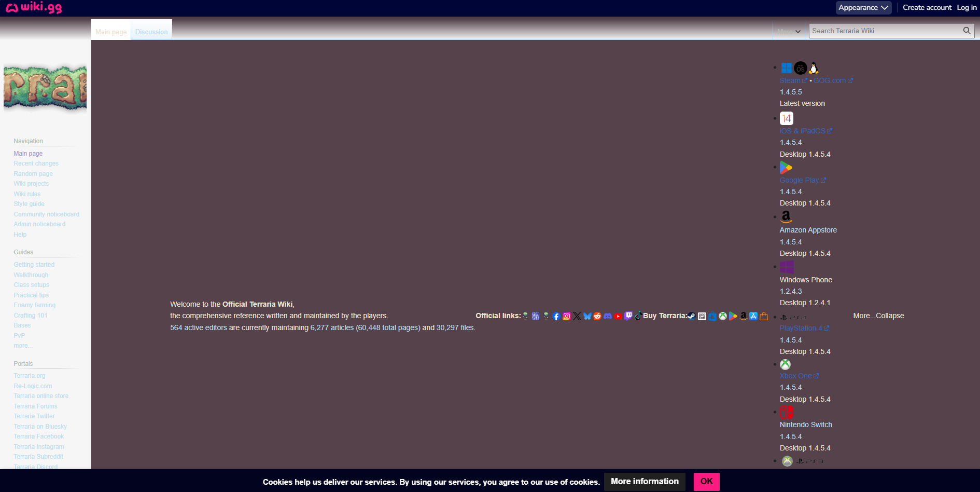The image size is (980, 492).
Task: Click the PlayStation Store bag icon
Action: (712, 316)
